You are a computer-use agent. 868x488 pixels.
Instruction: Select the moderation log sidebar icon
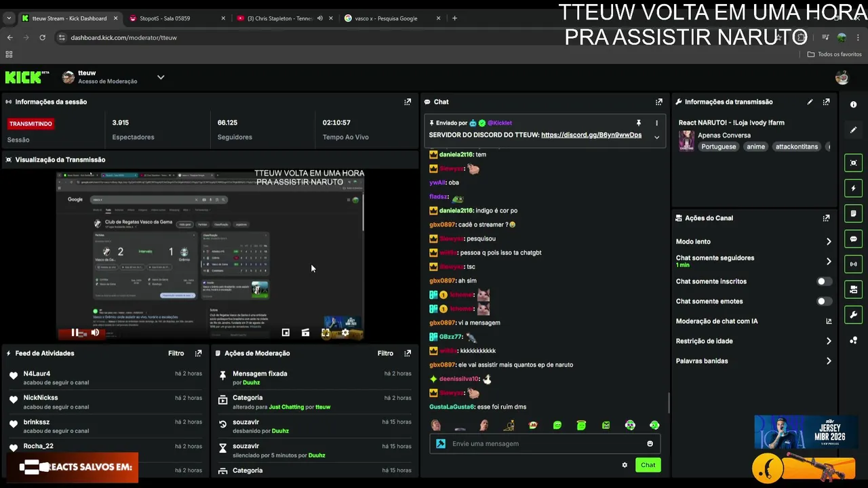coord(853,213)
